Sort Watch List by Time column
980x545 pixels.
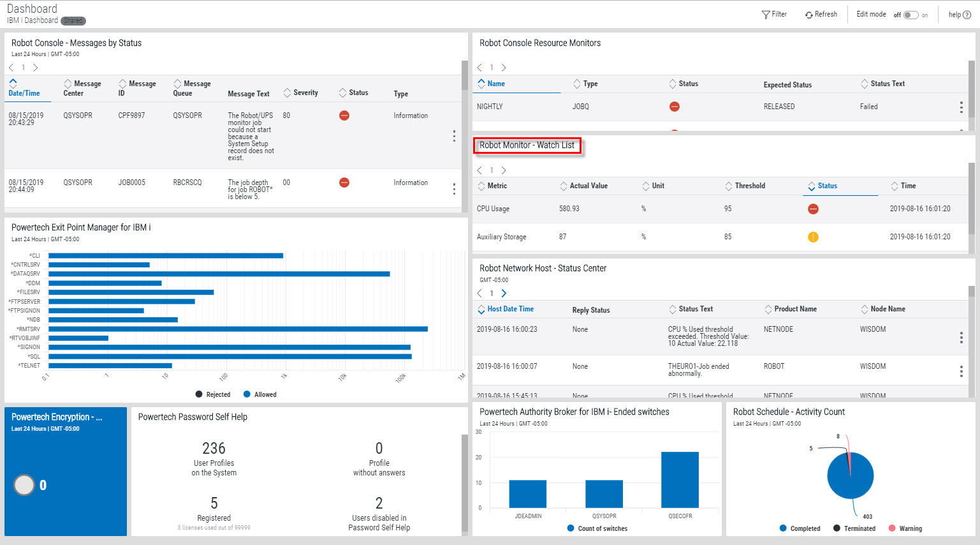[903, 186]
